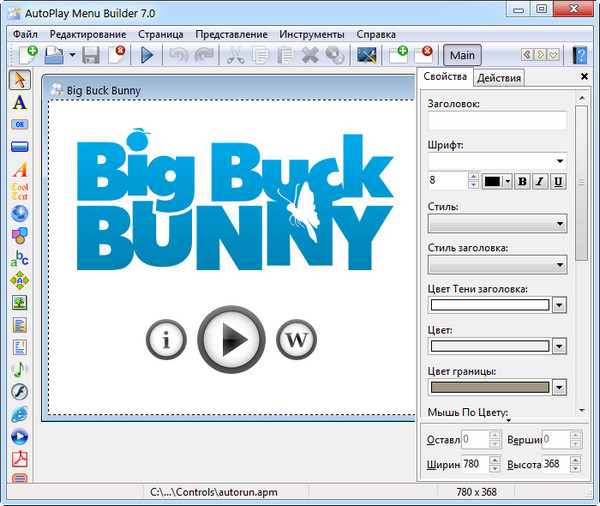This screenshot has width=600, height=506.
Task: Click the circular W button on canvas
Action: point(295,341)
